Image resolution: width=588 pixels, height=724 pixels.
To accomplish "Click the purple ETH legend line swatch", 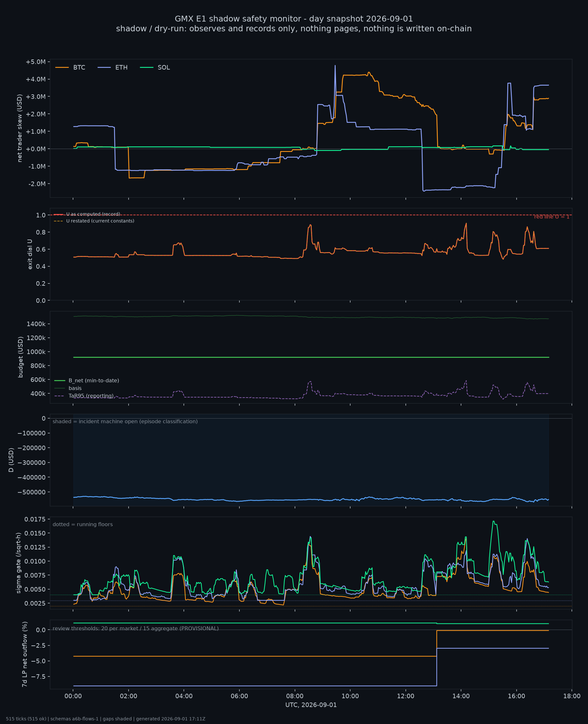I will (x=104, y=68).
